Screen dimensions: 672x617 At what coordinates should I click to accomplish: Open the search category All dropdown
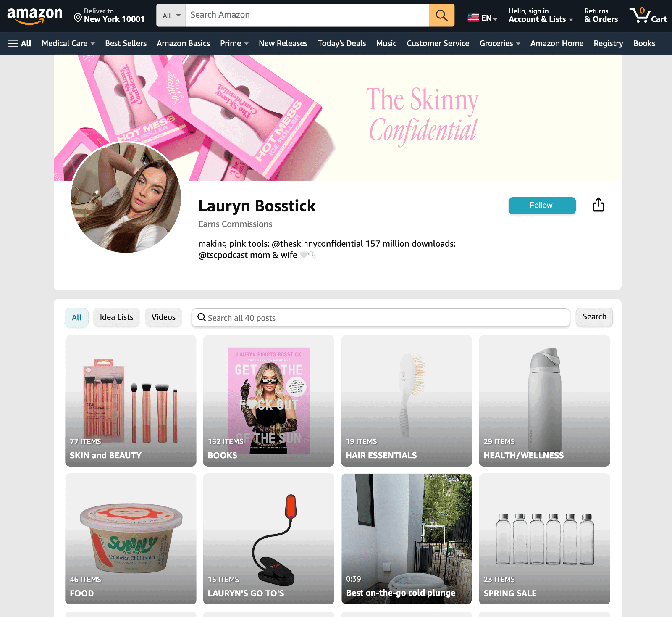171,16
